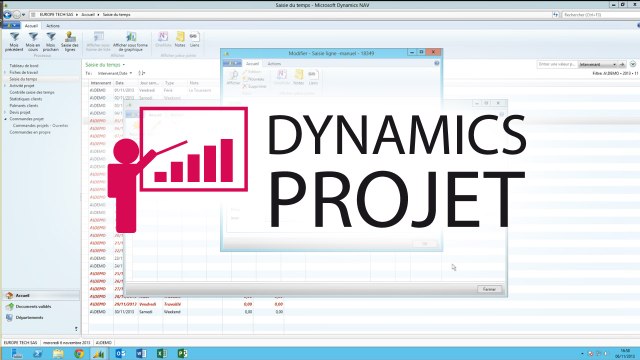This screenshot has height=360, width=640.
Task: Expand Activité projet tree node
Action: (5, 86)
